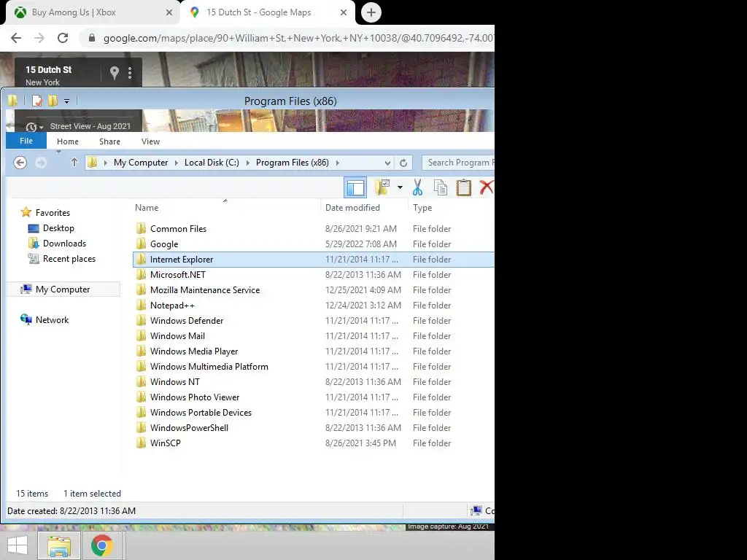Open the File ribbon menu
Image resolution: width=747 pixels, height=560 pixels.
(x=26, y=141)
